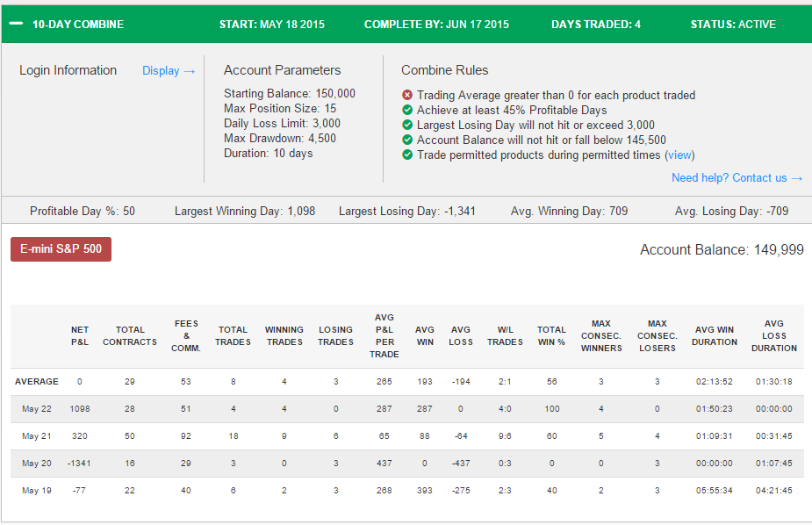
Task: Click the Max Drawdown: 4,500 parameter
Action: (280, 139)
